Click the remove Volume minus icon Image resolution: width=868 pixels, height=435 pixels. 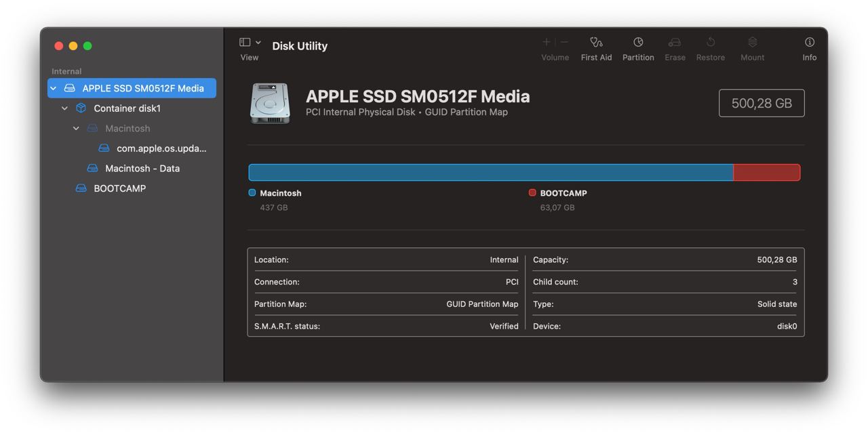pyautogui.click(x=564, y=42)
